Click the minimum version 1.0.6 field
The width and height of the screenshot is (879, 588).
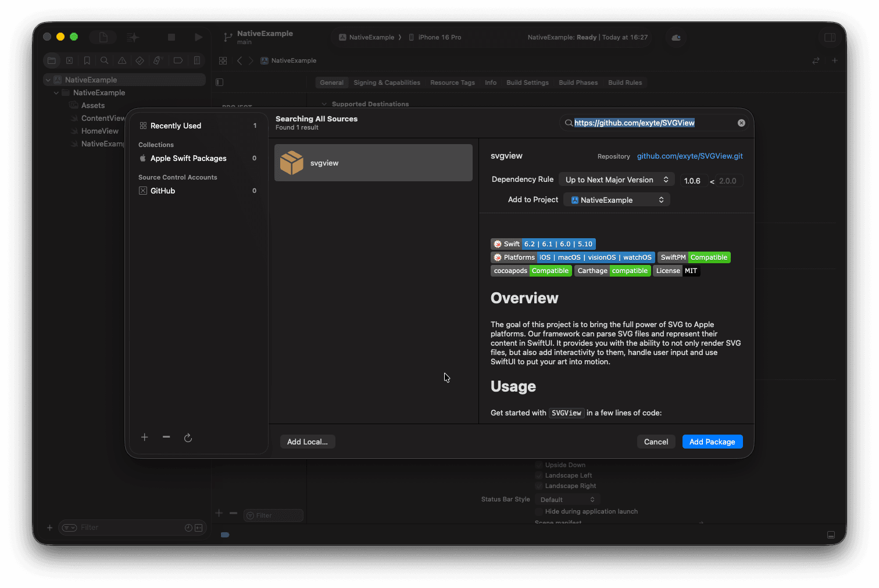(x=693, y=181)
